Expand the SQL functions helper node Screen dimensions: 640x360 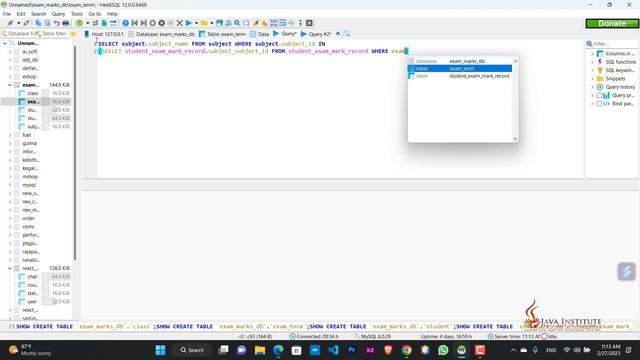592,62
